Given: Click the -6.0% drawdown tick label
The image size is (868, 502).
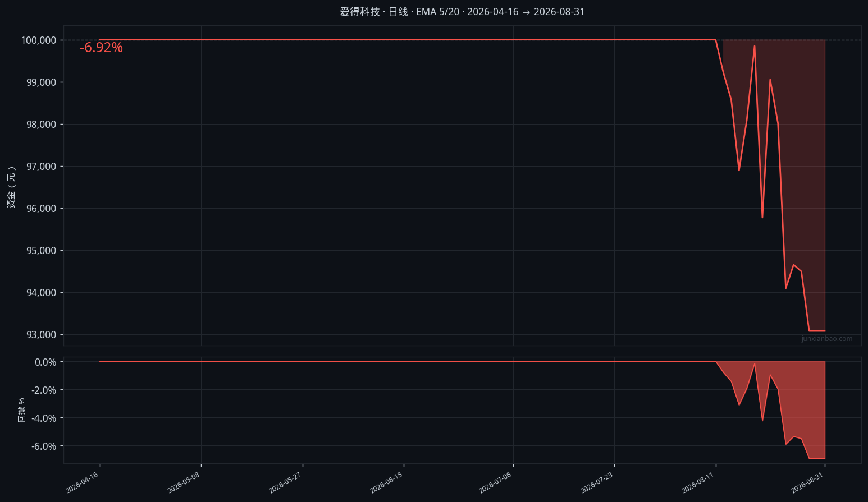Looking at the screenshot, I should coord(45,446).
